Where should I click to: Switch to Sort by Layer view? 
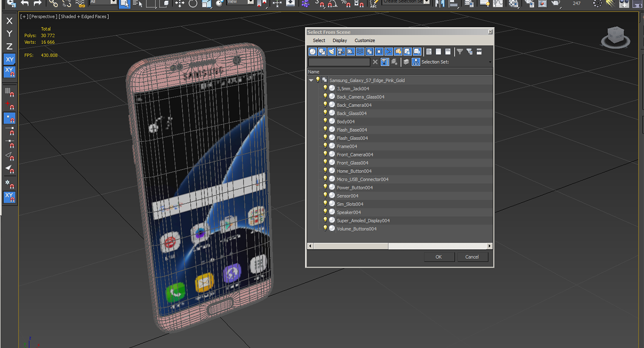[x=406, y=62]
